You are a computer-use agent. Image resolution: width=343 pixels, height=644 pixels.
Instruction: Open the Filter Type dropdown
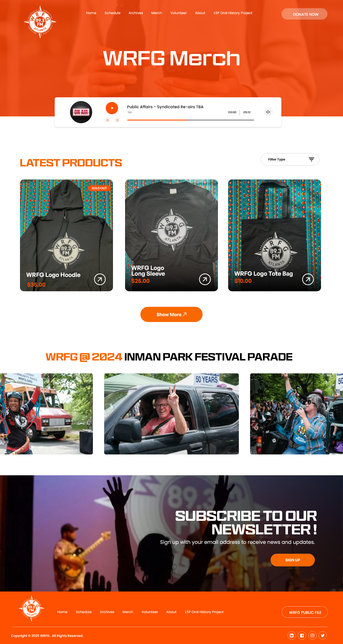pos(290,159)
